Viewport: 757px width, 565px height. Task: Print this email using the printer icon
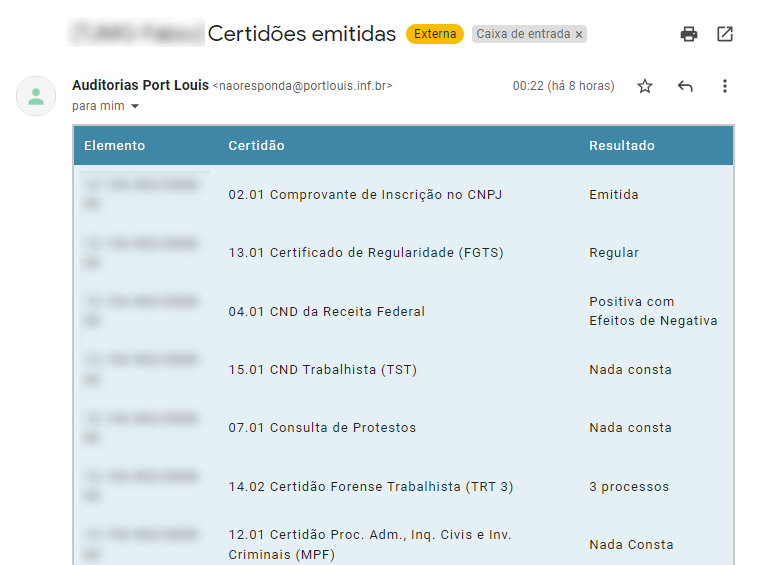coord(689,34)
